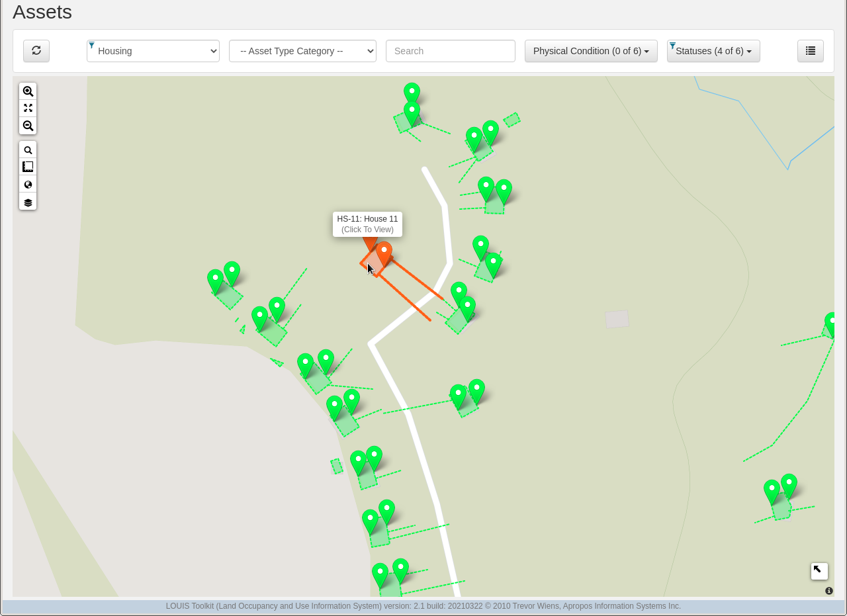Image resolution: width=847 pixels, height=616 pixels.
Task: Click the gray building near map center-right
Action: [x=617, y=319]
